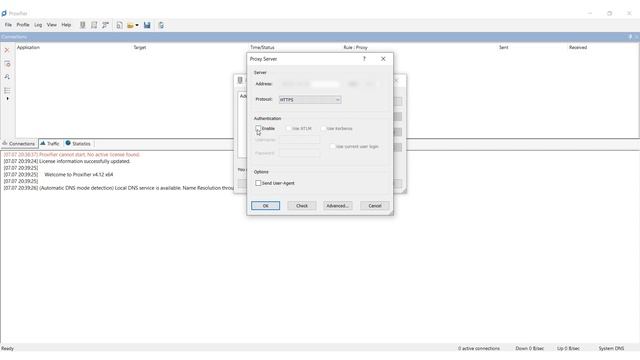
Task: Click the Proxifier logo in the title bar
Action: click(4, 13)
